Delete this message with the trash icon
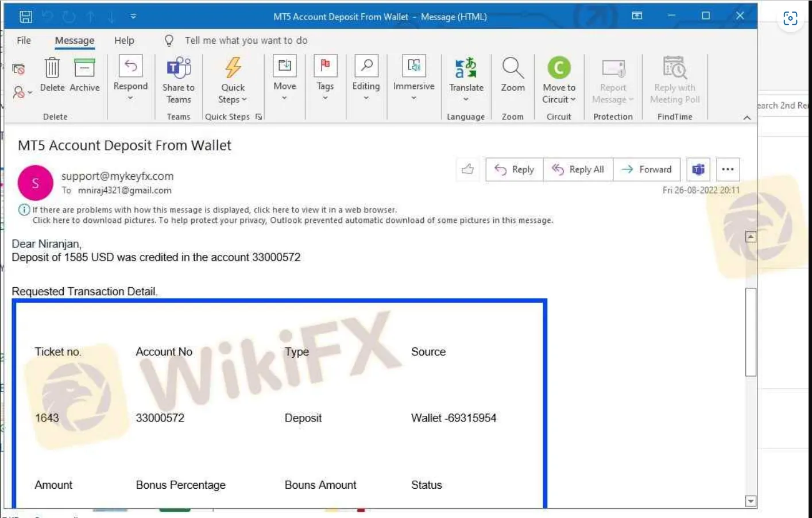This screenshot has height=518, width=812. [52, 75]
